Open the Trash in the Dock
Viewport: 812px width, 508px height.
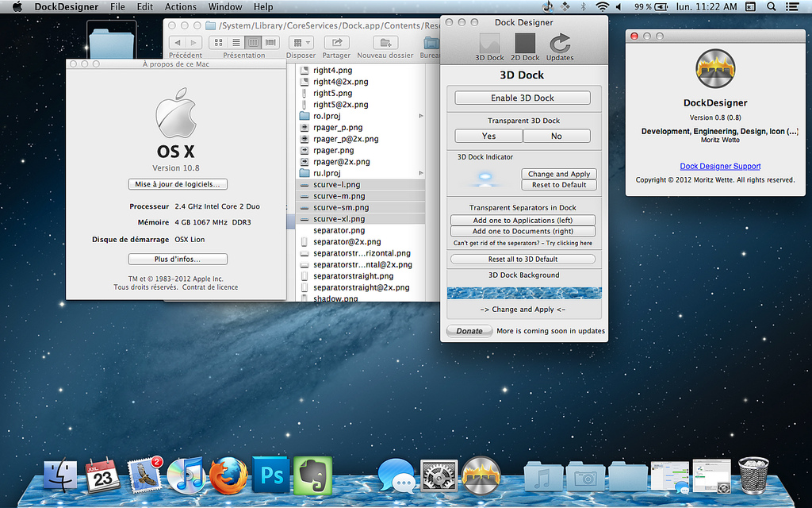click(753, 475)
